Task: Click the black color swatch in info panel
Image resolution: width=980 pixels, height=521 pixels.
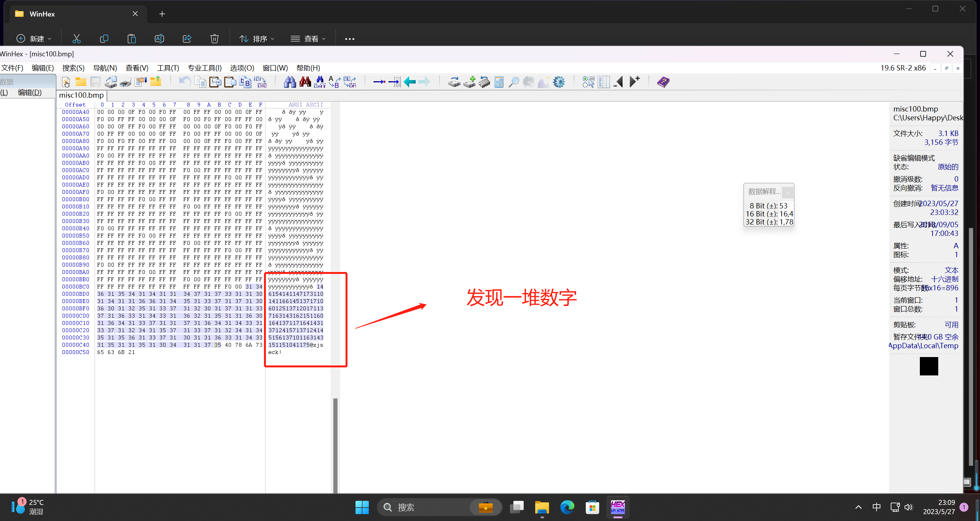Action: (929, 366)
